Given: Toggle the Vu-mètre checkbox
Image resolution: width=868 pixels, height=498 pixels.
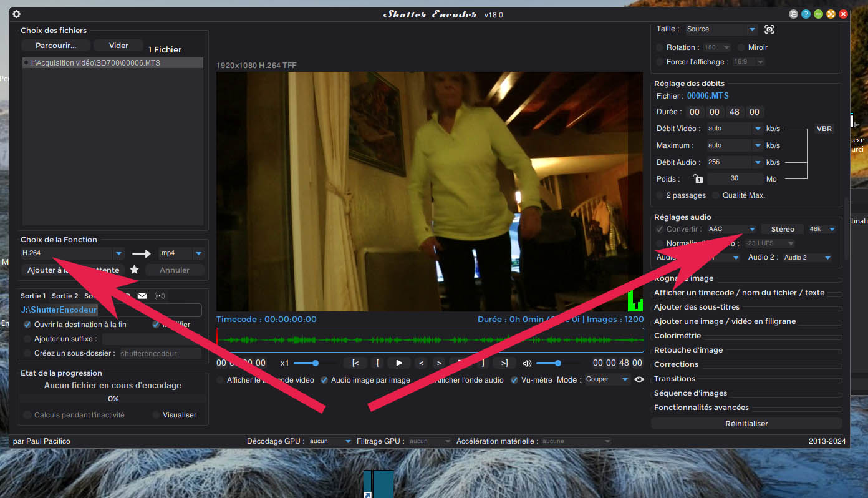Looking at the screenshot, I should coord(514,380).
